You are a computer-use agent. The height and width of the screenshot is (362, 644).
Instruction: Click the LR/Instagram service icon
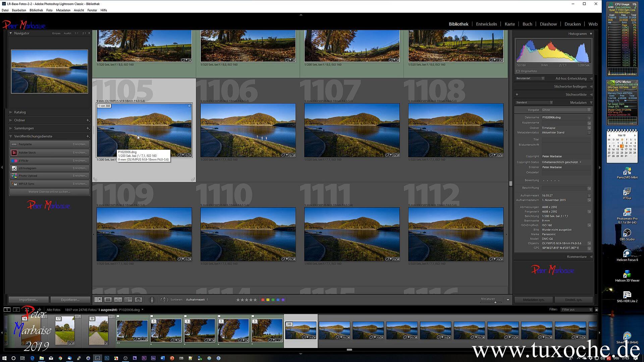pos(14,168)
